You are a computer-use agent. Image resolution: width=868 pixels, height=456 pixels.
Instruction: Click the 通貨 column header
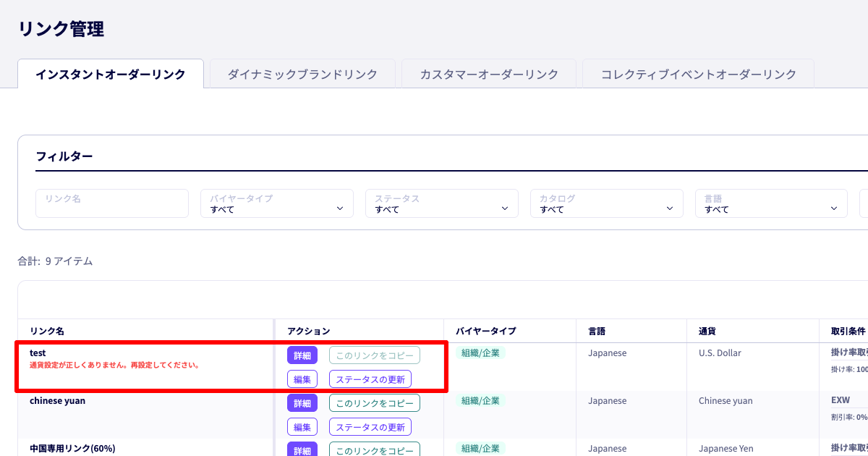(707, 331)
